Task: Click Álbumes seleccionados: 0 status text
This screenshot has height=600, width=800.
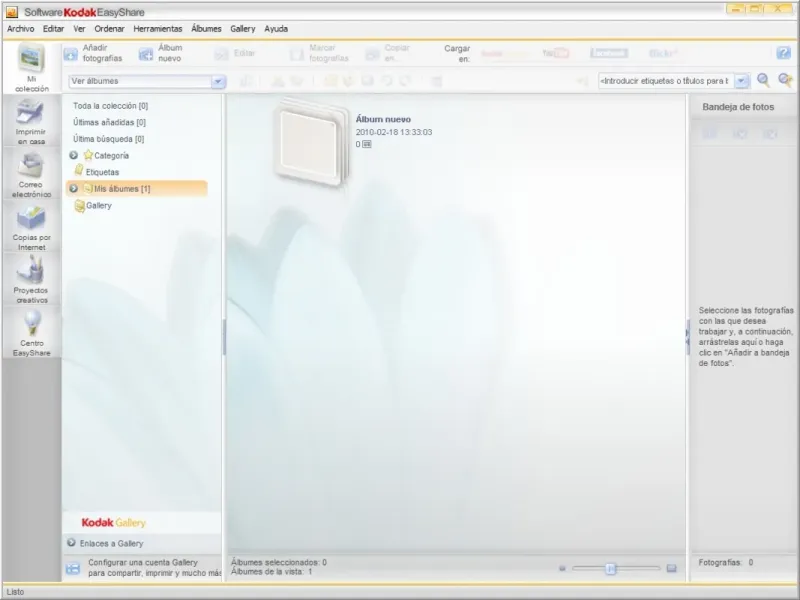Action: point(279,562)
